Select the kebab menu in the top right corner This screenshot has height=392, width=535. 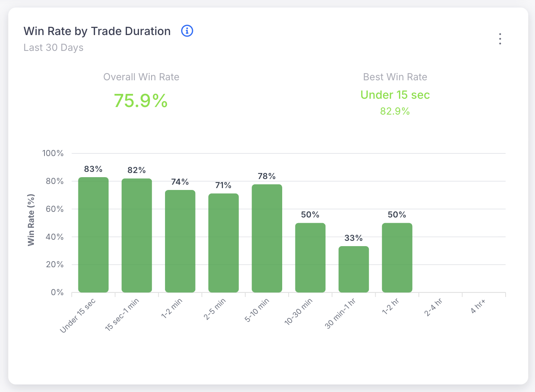500,38
